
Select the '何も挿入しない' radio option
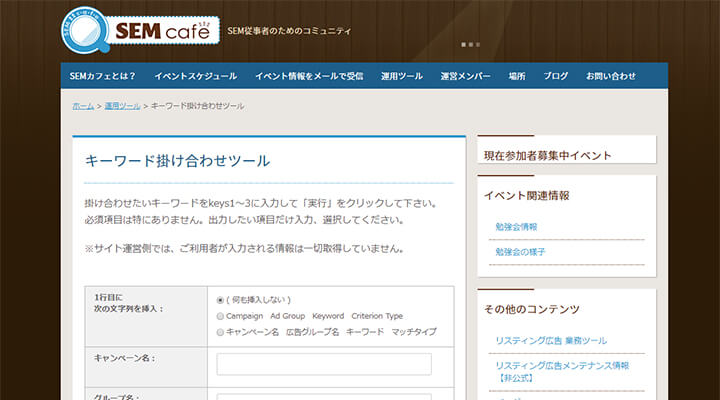[220, 299]
